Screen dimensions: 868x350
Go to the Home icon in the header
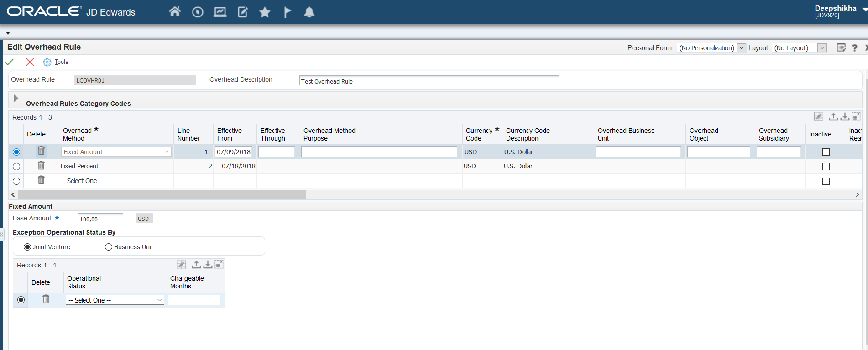point(175,12)
